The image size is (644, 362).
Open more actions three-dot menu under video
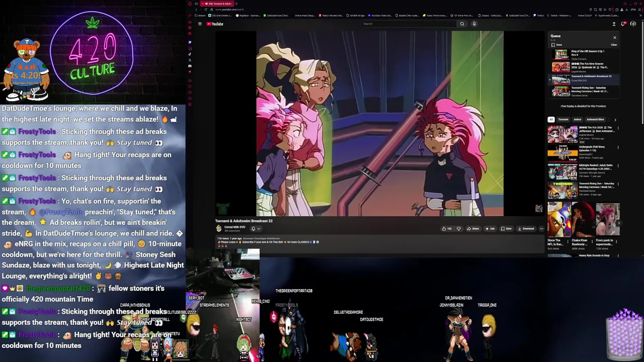pyautogui.click(x=541, y=229)
